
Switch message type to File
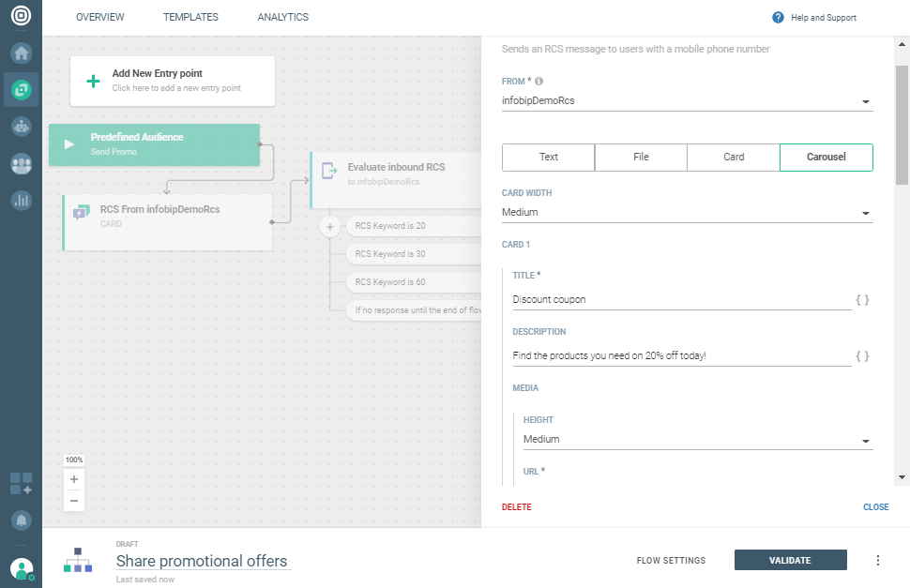641,158
